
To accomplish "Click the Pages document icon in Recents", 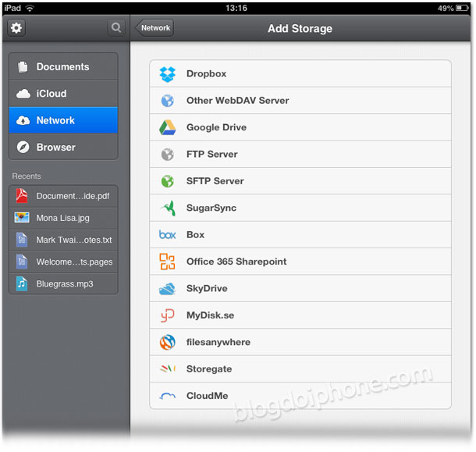I will (x=22, y=262).
